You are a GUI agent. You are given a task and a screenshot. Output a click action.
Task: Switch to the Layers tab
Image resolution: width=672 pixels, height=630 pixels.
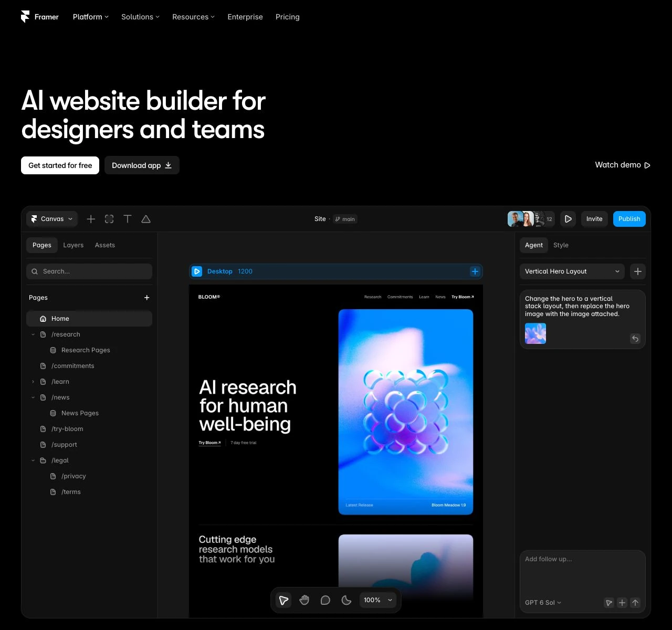click(x=73, y=245)
